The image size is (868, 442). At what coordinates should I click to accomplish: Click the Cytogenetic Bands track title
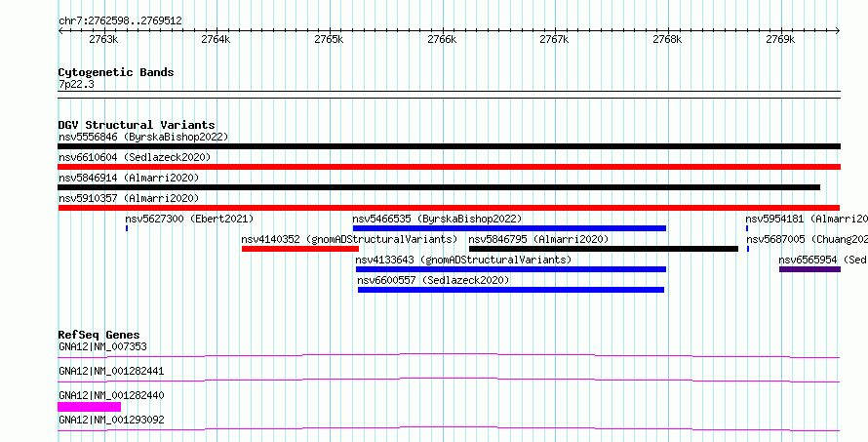(x=116, y=72)
